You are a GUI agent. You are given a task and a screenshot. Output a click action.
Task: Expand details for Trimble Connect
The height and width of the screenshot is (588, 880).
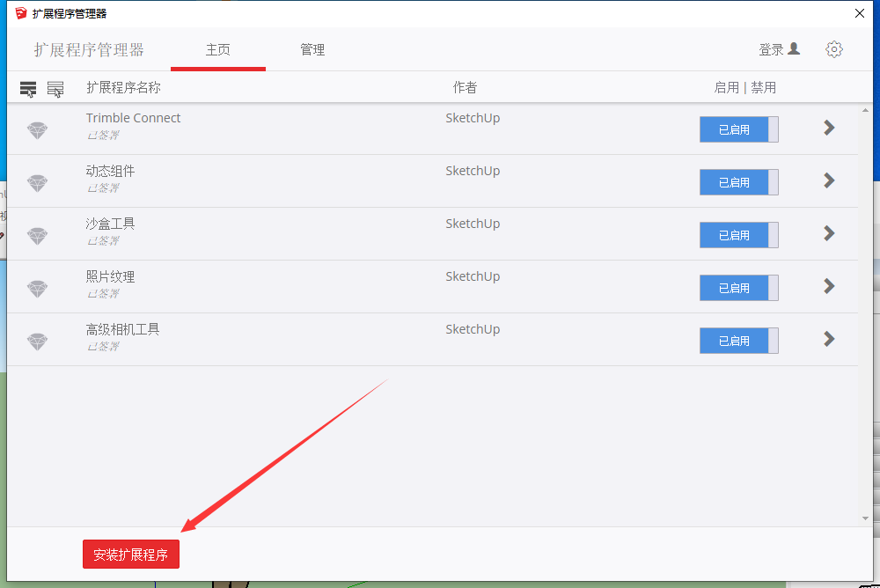pos(828,128)
